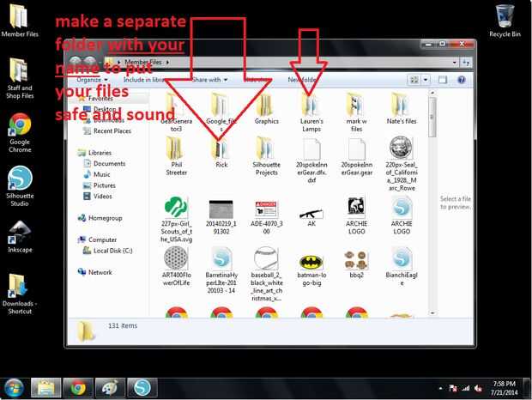This screenshot has height=400, width=532.
Task: Click the scroll down arrow of file list
Action: pyautogui.click(x=432, y=312)
